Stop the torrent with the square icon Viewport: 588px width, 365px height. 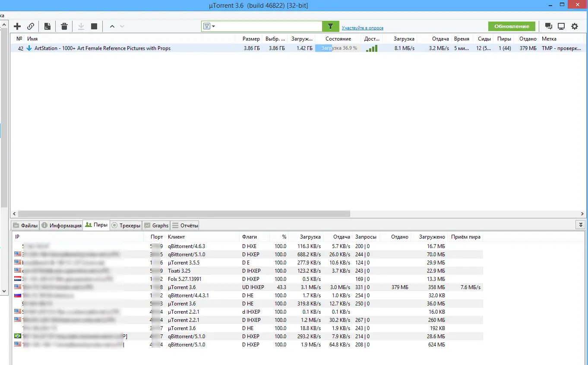94,26
